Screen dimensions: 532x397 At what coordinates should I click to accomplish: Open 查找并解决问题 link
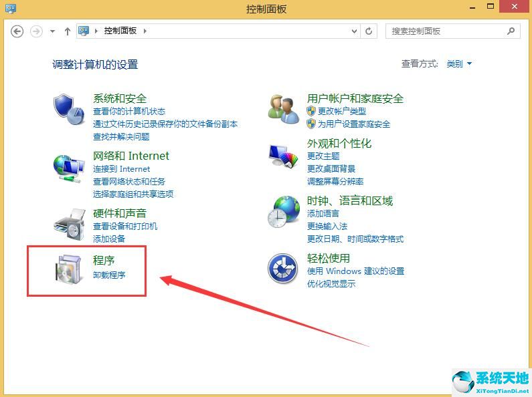(x=121, y=137)
